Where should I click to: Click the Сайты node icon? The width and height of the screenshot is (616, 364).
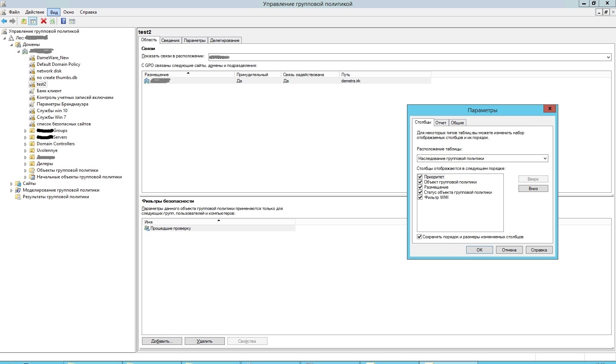pyautogui.click(x=18, y=183)
